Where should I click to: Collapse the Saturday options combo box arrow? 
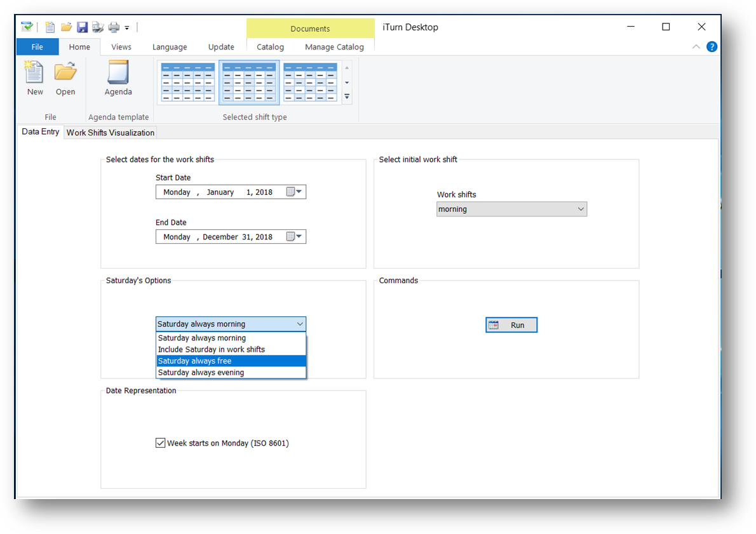(x=300, y=324)
